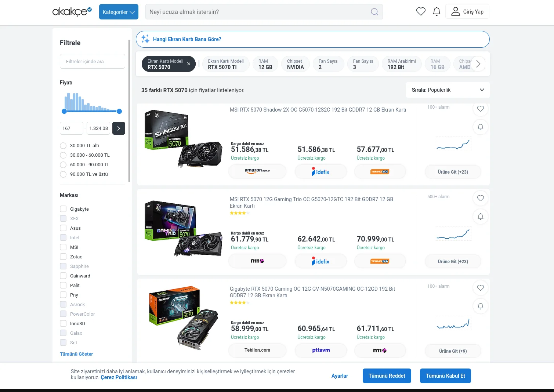Set price alarm for Gigabyte Gaming OC
Viewport: 554px width, 392px height.
click(481, 306)
